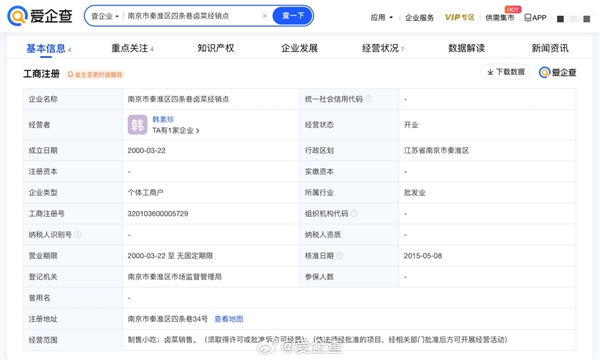
Task: Click the 爱企查 logo at top left
Action: pos(40,16)
